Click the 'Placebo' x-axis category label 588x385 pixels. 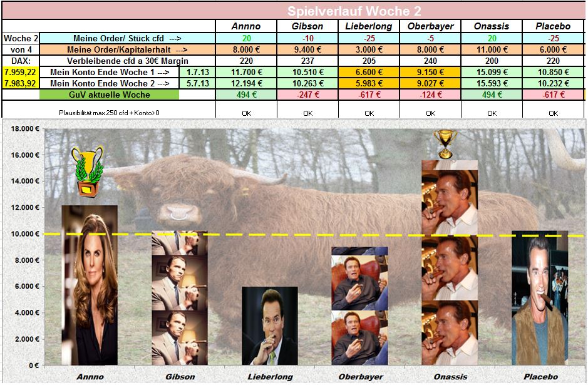click(541, 377)
